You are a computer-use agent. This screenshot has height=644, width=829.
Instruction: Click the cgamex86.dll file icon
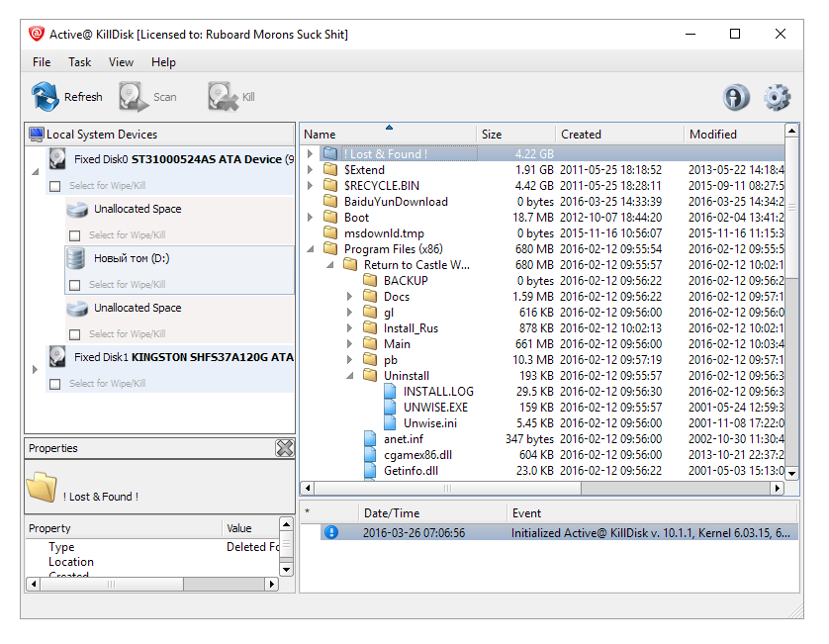(x=370, y=455)
